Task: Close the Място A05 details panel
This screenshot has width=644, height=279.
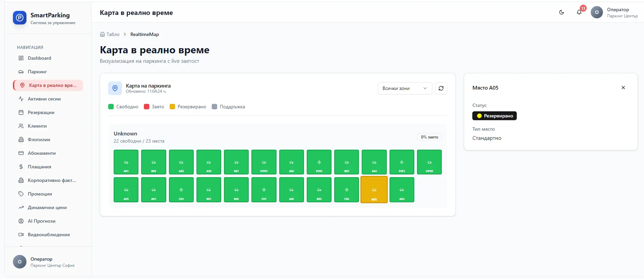Action: [x=623, y=88]
